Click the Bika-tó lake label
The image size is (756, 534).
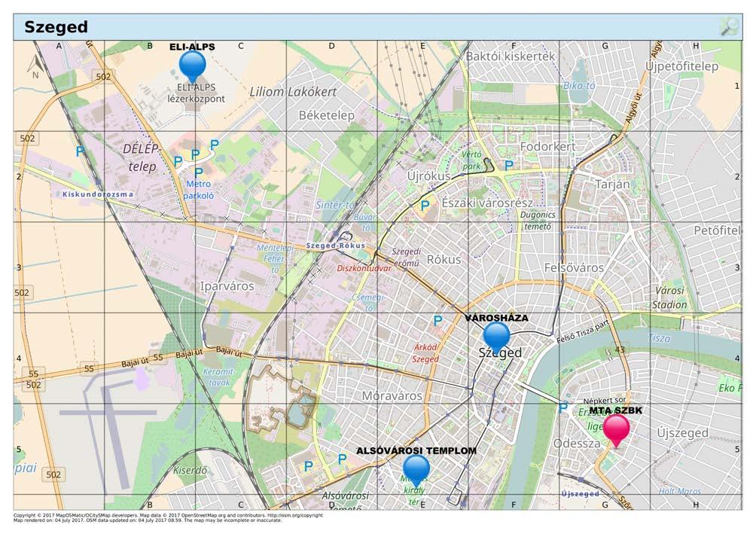[x=579, y=85]
